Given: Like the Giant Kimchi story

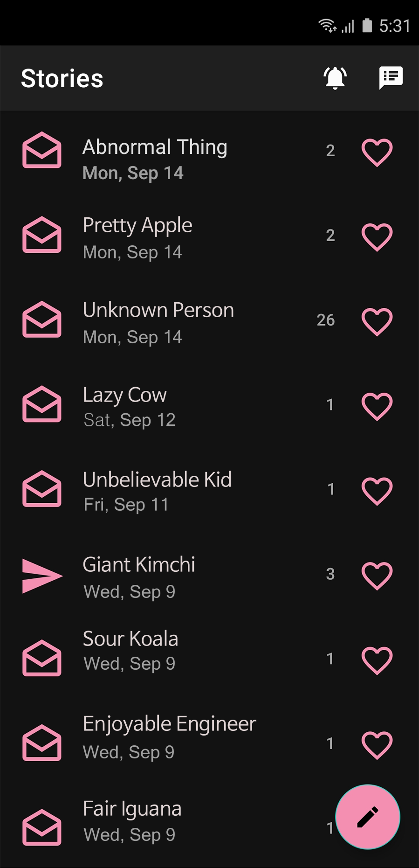Looking at the screenshot, I should pos(377,576).
